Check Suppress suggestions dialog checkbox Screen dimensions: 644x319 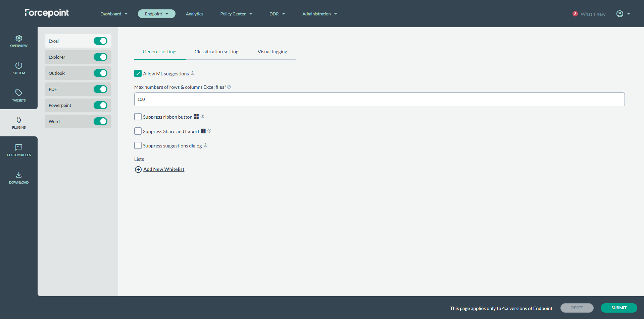pos(138,145)
